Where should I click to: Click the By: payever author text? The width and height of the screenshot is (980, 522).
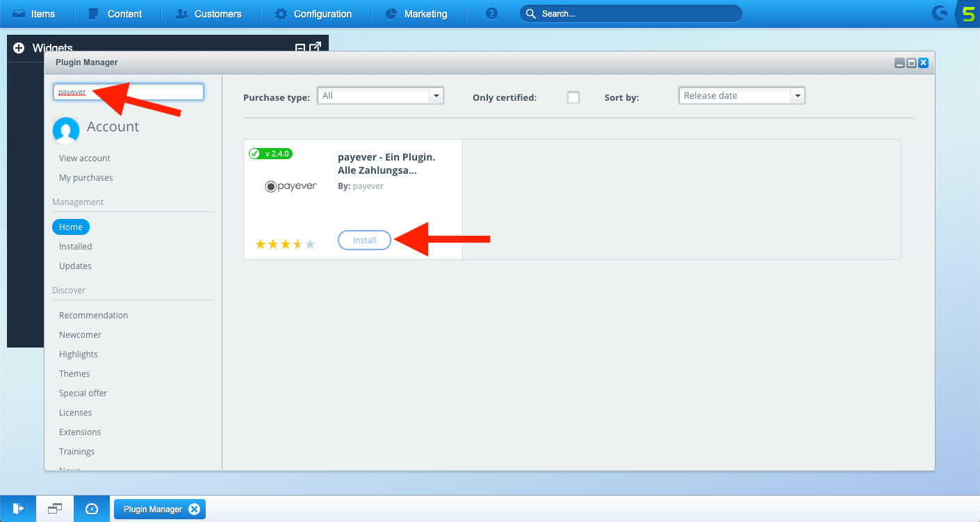click(361, 186)
